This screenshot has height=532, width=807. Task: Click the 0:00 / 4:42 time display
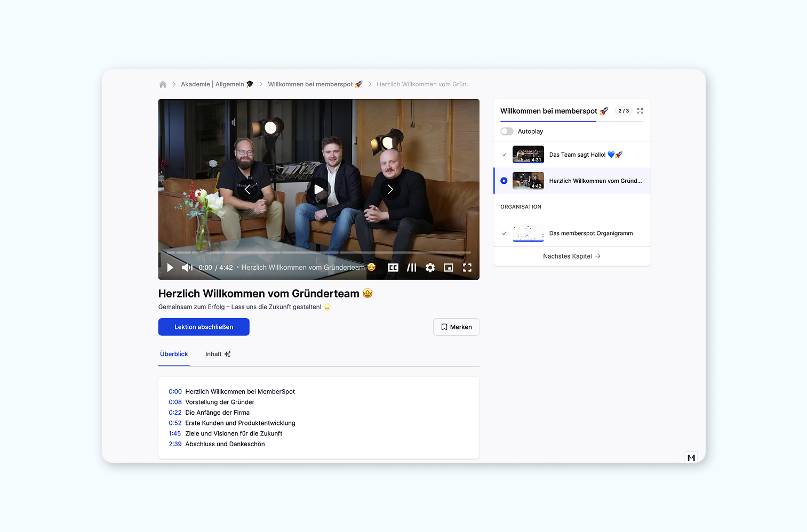coord(215,268)
